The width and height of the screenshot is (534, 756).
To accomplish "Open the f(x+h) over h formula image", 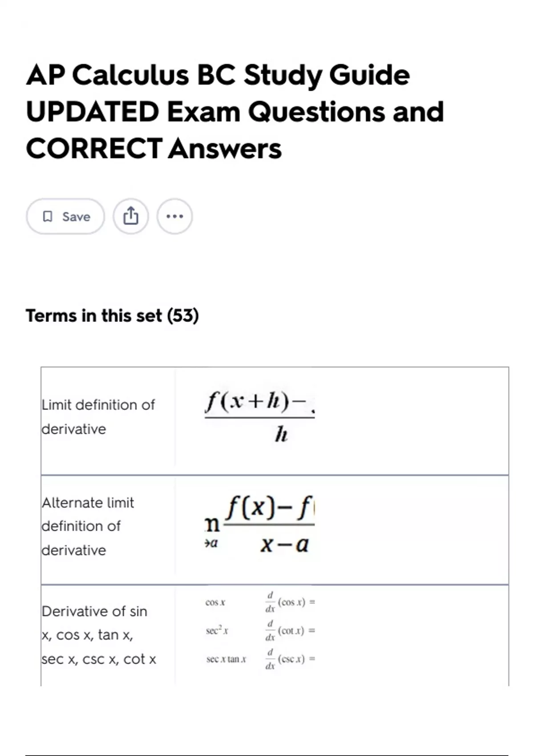I will [259, 417].
